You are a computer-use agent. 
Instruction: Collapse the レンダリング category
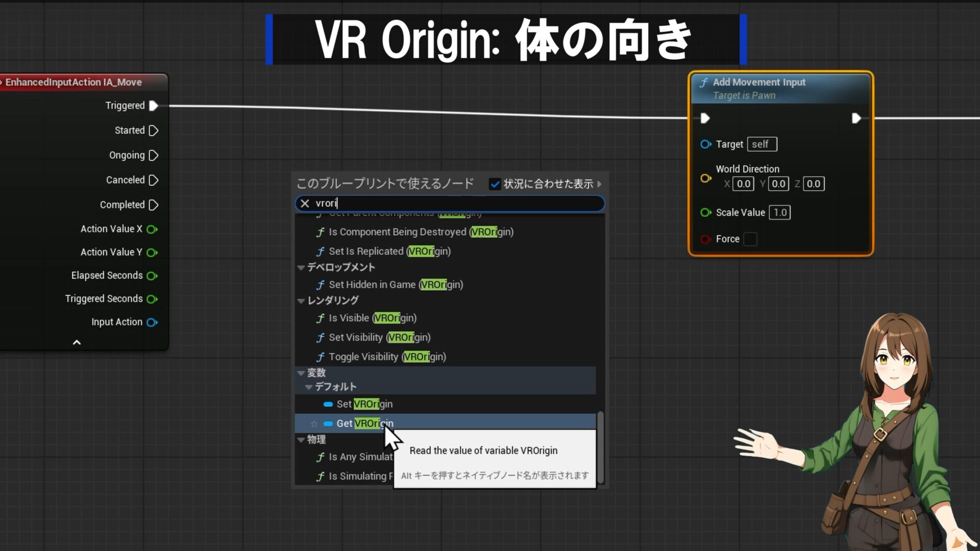point(301,300)
